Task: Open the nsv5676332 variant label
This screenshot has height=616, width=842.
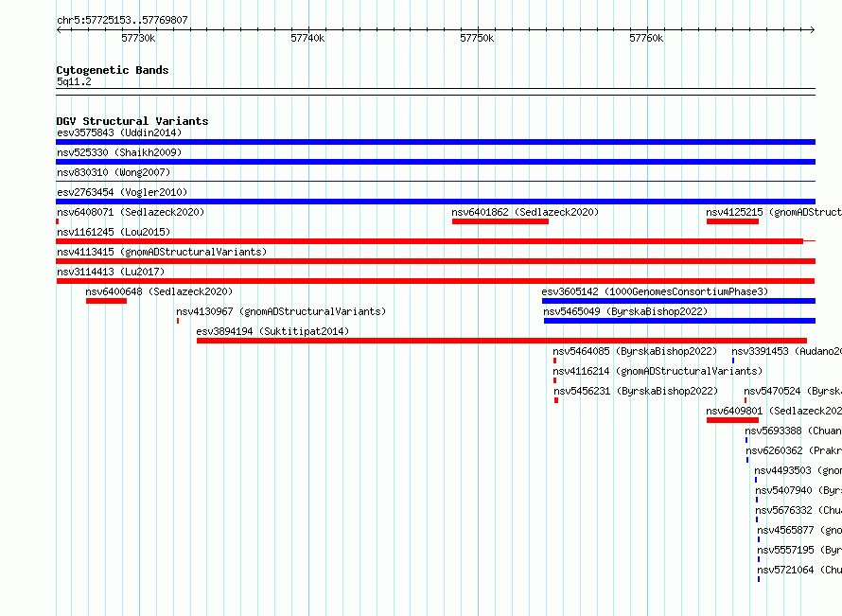Action: pos(798,510)
